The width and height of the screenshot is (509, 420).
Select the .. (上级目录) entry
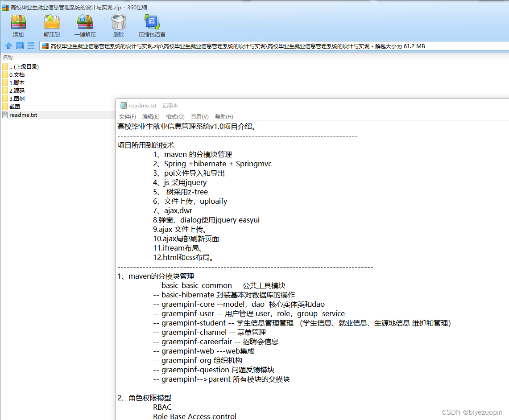click(24, 66)
